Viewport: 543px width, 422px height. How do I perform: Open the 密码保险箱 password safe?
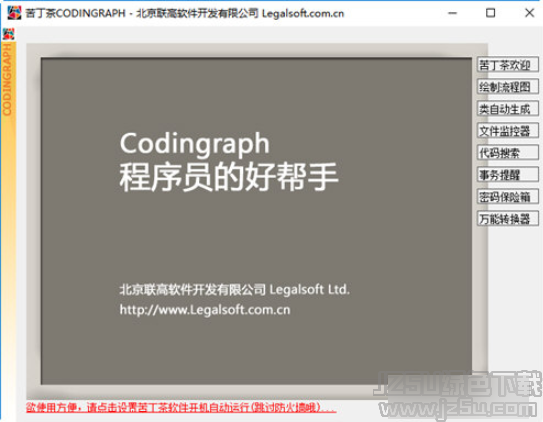(x=508, y=197)
